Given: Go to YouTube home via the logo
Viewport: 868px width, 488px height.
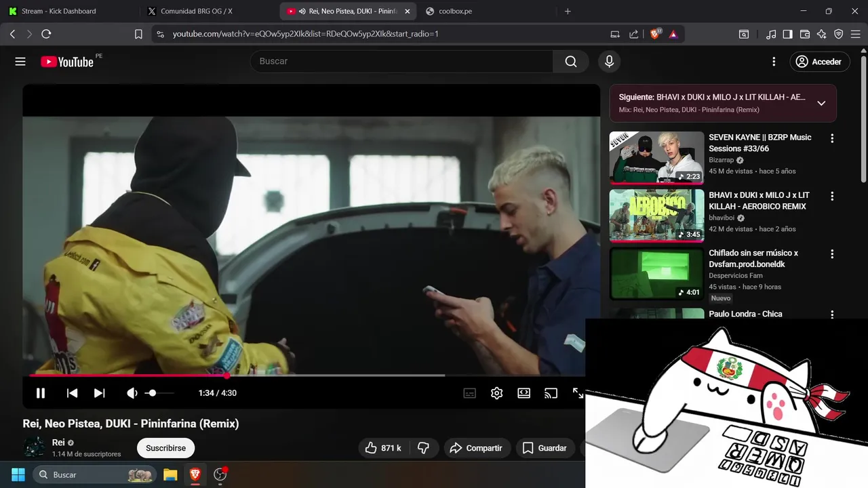Looking at the screenshot, I should click(67, 62).
